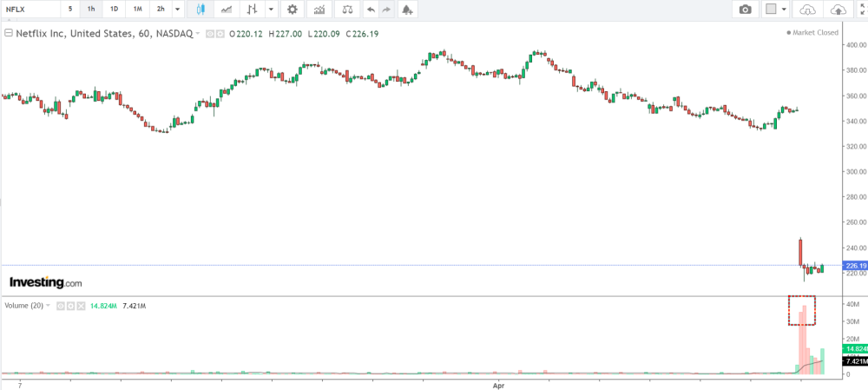The width and height of the screenshot is (868, 390).
Task: Expand the Volume (20) dropdown arrow
Action: (48, 306)
